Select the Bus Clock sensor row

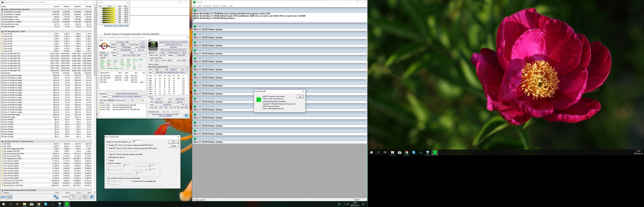[47, 73]
